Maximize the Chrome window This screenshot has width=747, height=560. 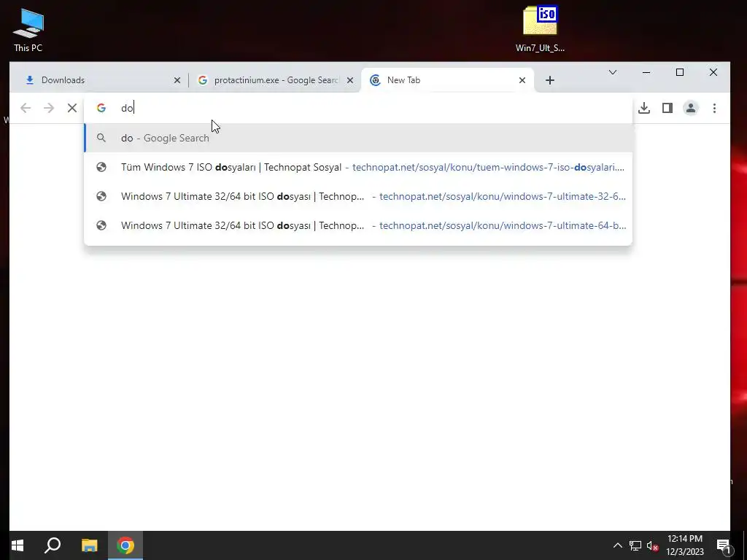pos(680,72)
